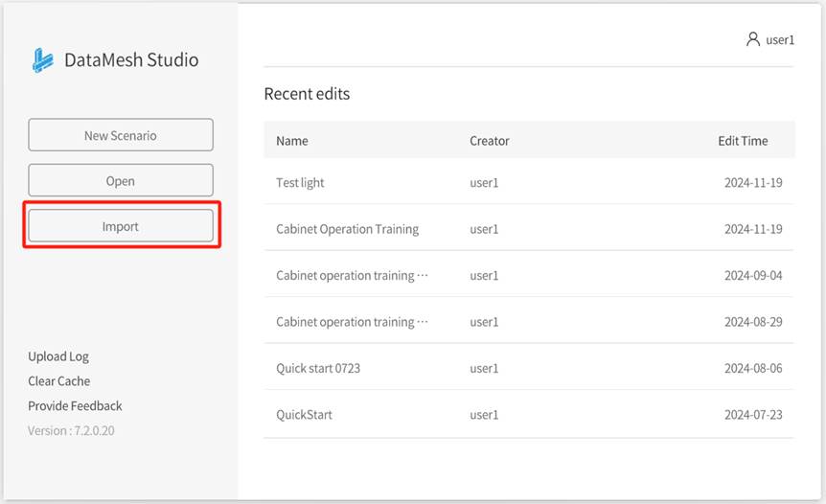The height and width of the screenshot is (504, 826).
Task: Click the DataMesh Studio logo icon
Action: (x=43, y=60)
